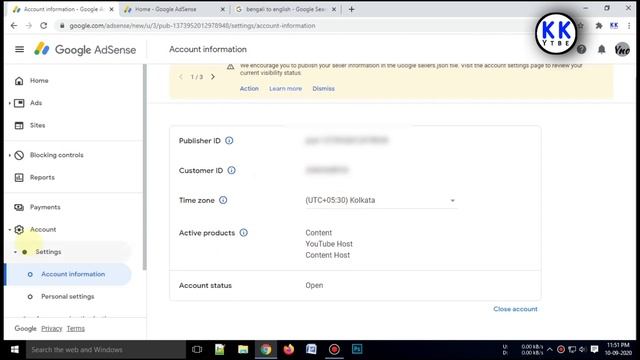This screenshot has width=640, height=360.
Task: Click the Ads panel icon
Action: (x=19, y=103)
